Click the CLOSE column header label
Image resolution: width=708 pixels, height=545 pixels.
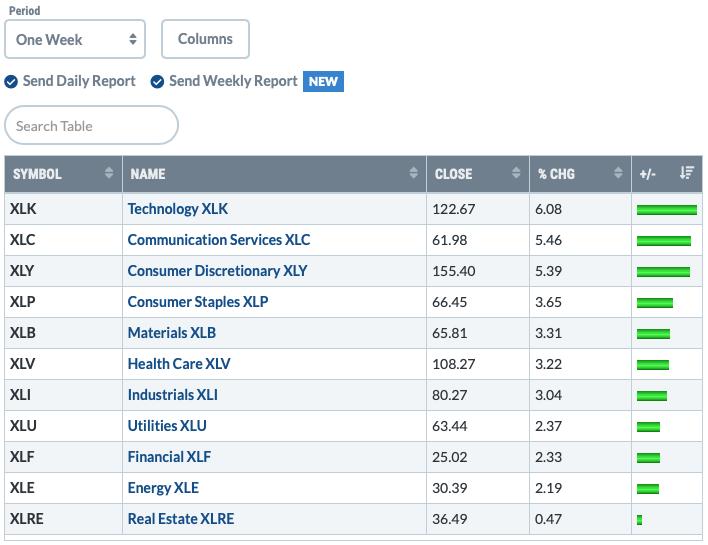[453, 174]
